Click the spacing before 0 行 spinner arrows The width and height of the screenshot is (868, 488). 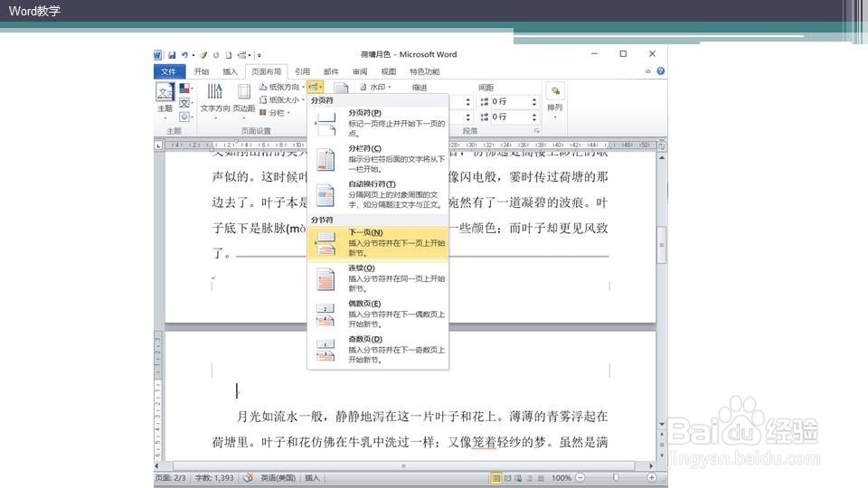tap(534, 102)
